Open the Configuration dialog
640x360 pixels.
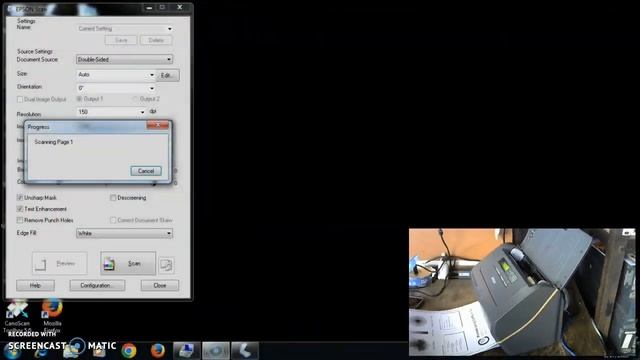97,285
